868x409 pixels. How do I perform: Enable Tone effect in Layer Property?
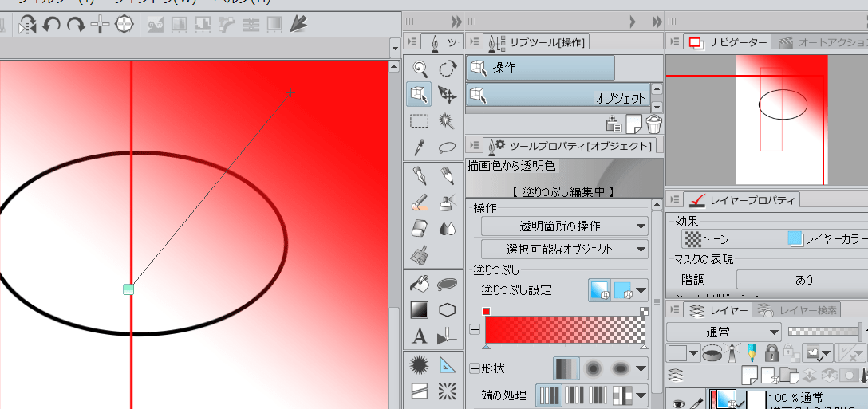click(x=707, y=239)
